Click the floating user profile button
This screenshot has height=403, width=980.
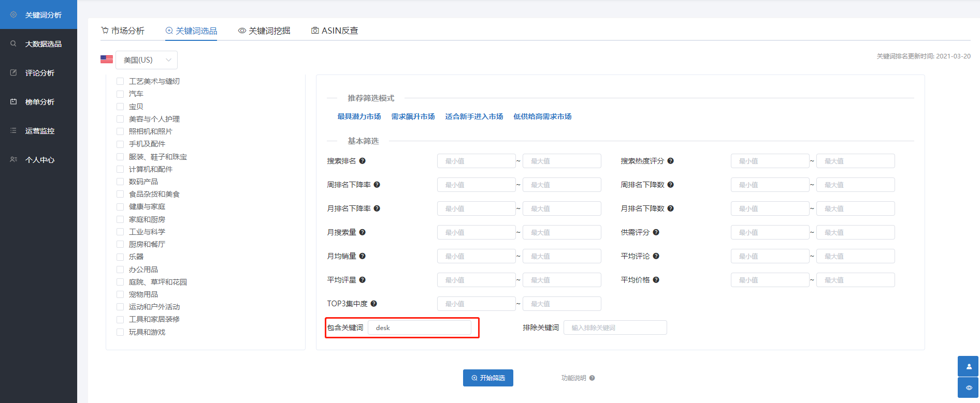pyautogui.click(x=968, y=366)
